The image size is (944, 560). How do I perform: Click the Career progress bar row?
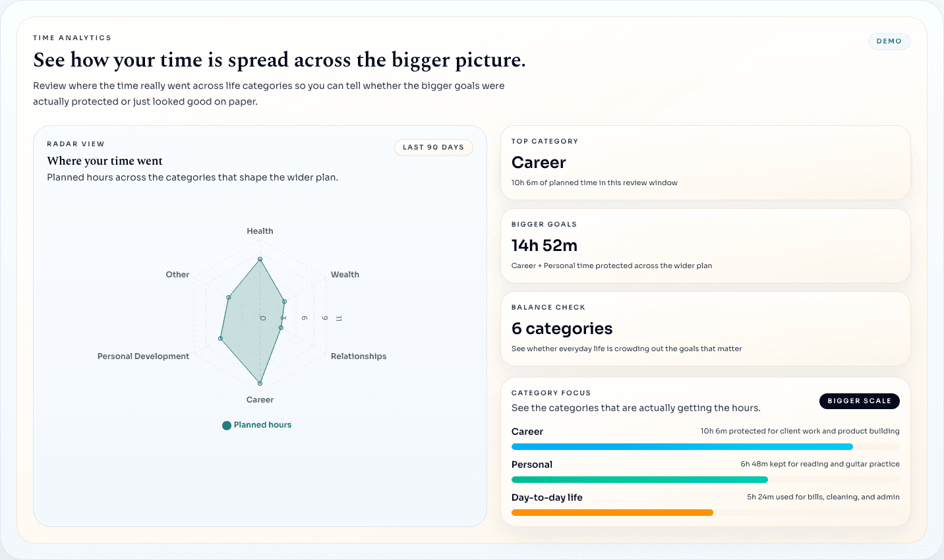682,446
